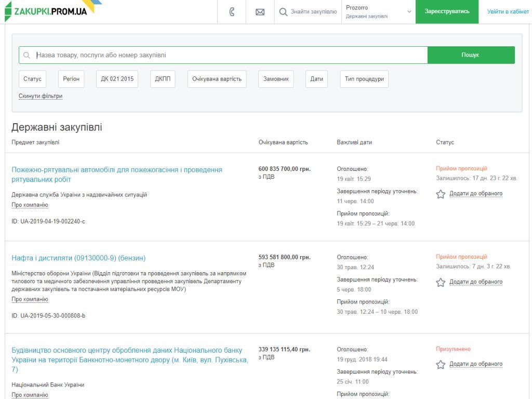Open the ДК 021:2015 filter
The image size is (532, 399).
pyautogui.click(x=117, y=79)
